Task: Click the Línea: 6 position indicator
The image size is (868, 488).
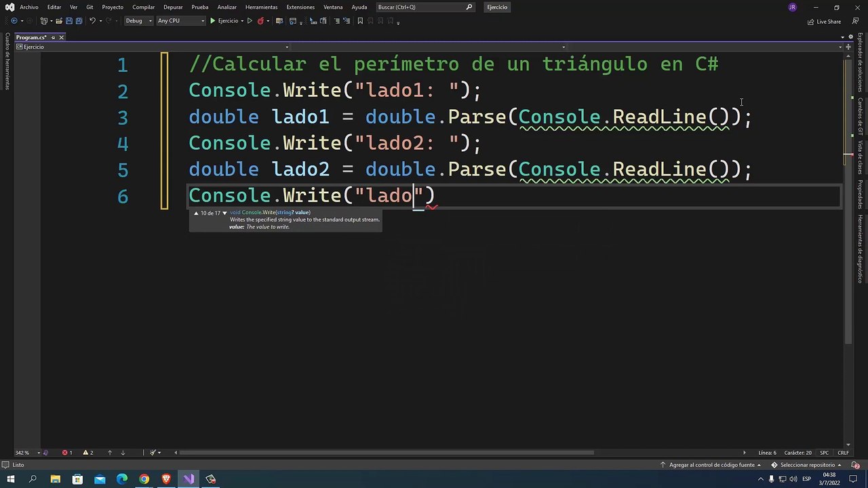Action: [768, 453]
